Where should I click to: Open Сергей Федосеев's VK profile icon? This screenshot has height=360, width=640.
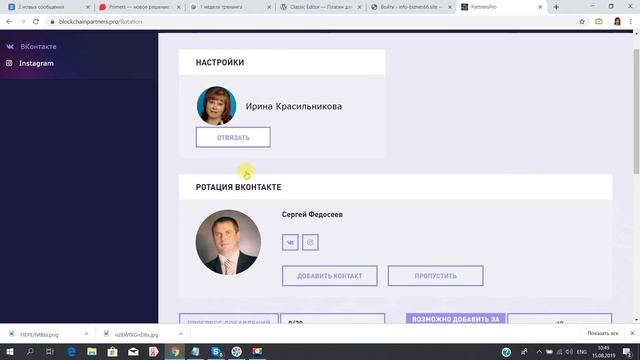tap(290, 242)
